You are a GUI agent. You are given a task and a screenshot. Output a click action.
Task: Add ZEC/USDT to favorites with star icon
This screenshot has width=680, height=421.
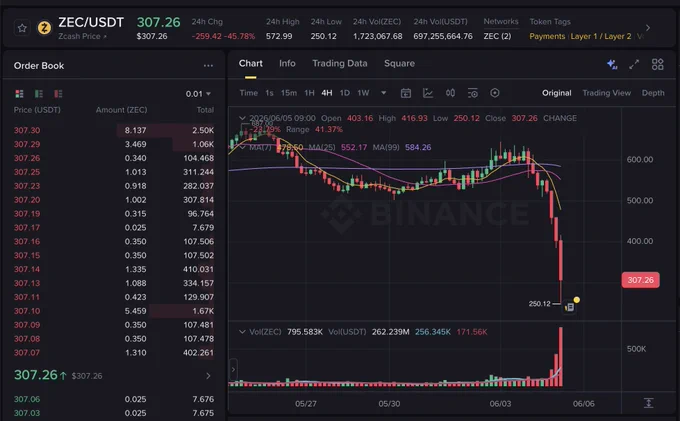tap(22, 29)
